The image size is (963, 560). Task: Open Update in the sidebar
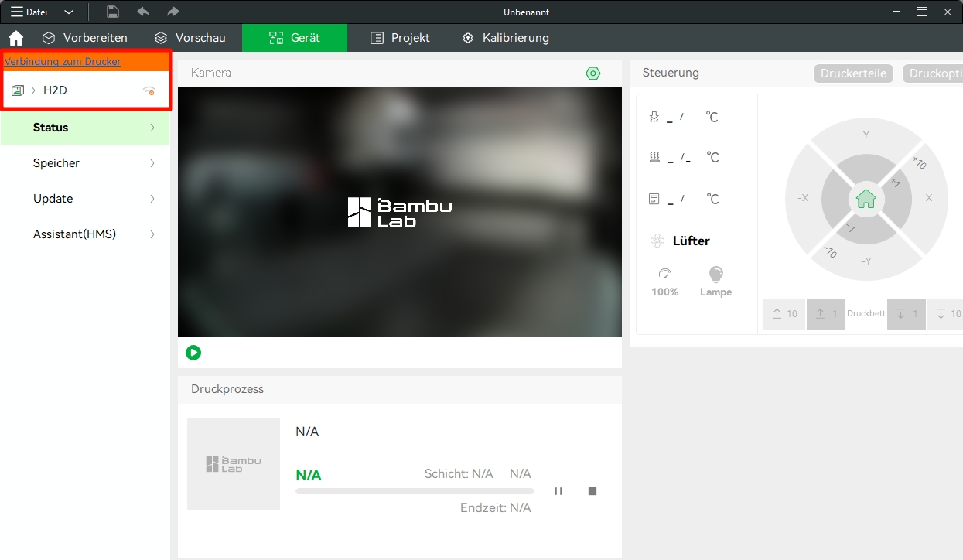[x=85, y=199]
